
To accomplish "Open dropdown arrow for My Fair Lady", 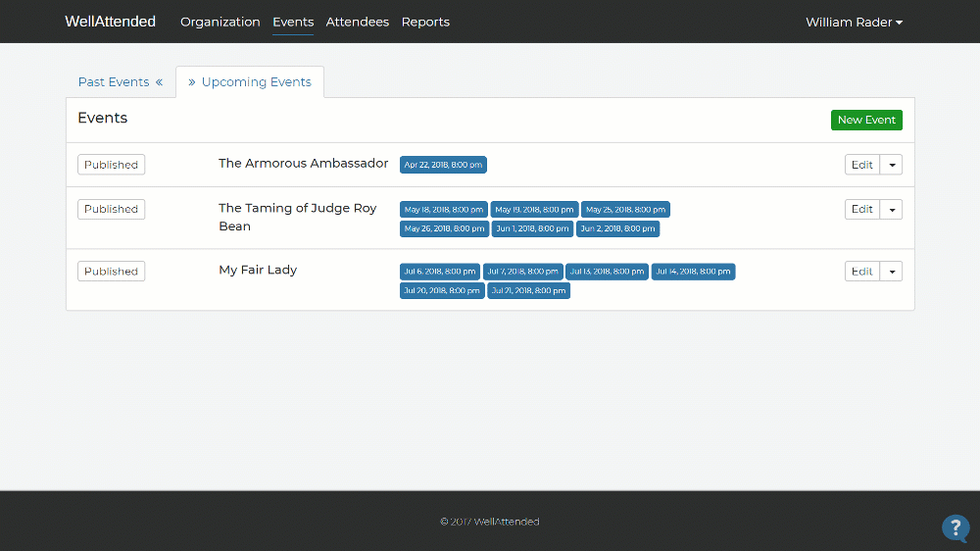I will (891, 271).
